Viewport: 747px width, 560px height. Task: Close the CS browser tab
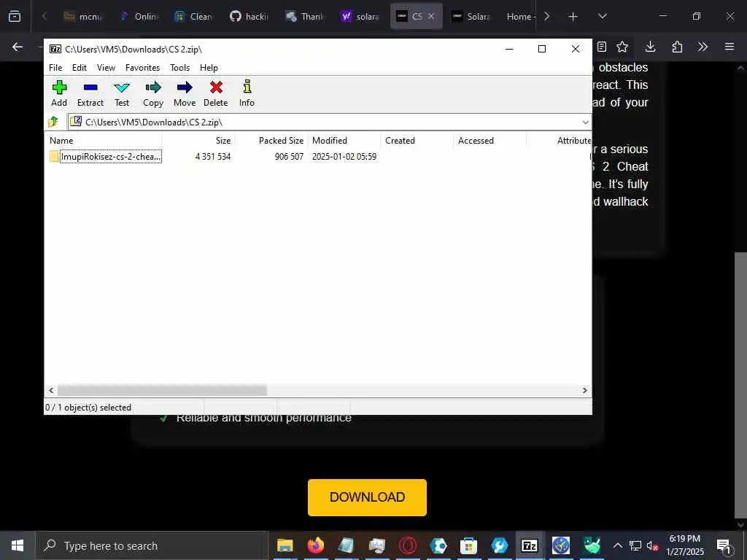tap(431, 16)
